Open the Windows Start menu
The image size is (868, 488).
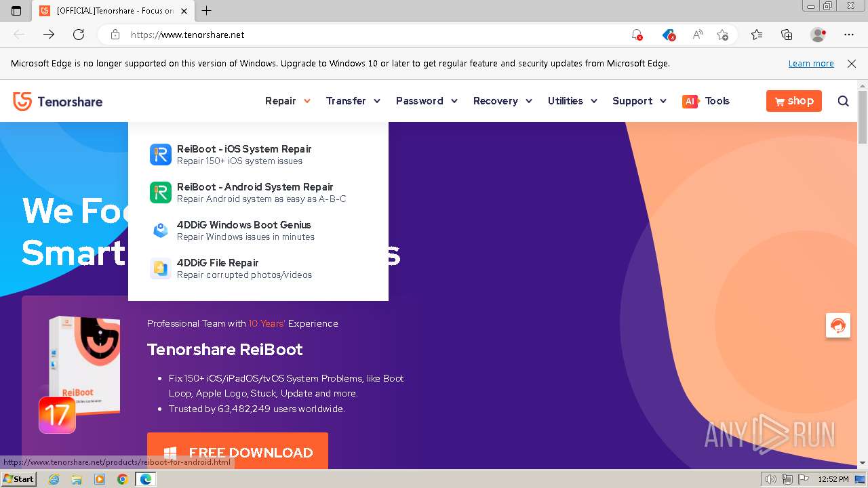click(x=18, y=479)
